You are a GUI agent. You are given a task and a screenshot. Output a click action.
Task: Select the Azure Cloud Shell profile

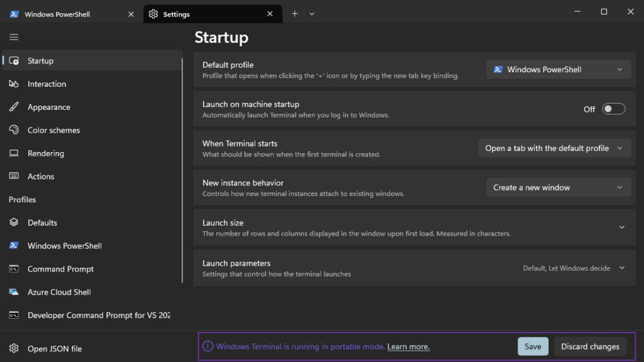tap(58, 292)
